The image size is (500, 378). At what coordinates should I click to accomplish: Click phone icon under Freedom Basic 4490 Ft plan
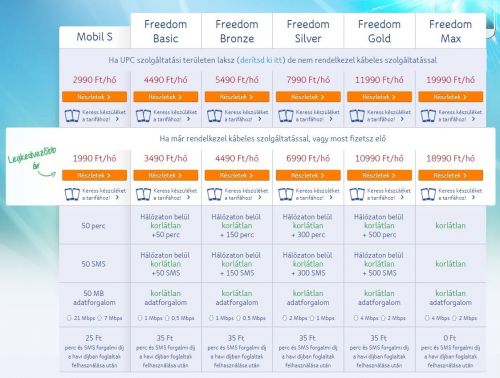(144, 116)
